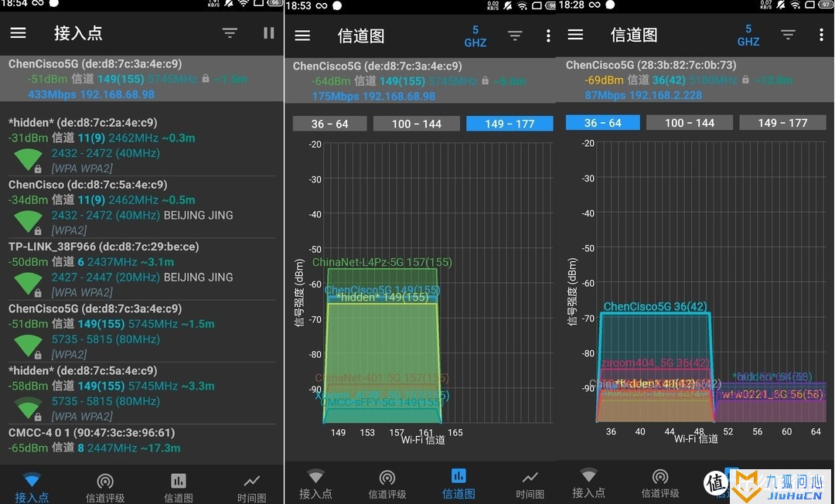The image size is (835, 504).
Task: Select 36 - 64 channel range in right screen
Action: pos(603,122)
